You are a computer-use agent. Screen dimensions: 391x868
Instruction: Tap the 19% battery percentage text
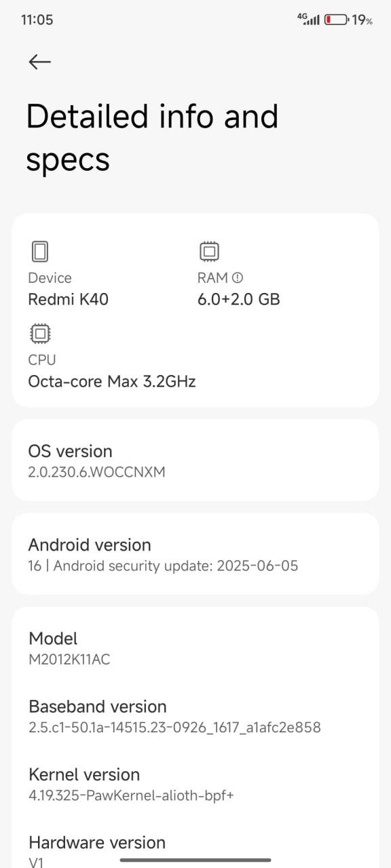coord(362,20)
